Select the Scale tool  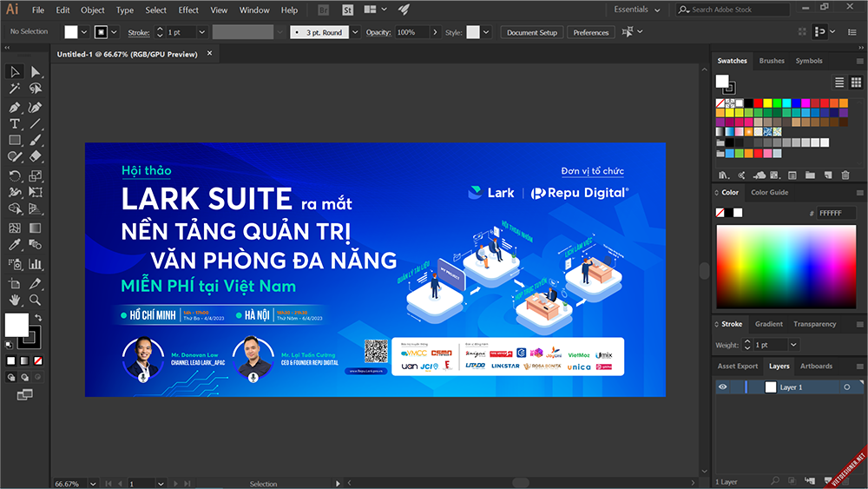point(36,176)
